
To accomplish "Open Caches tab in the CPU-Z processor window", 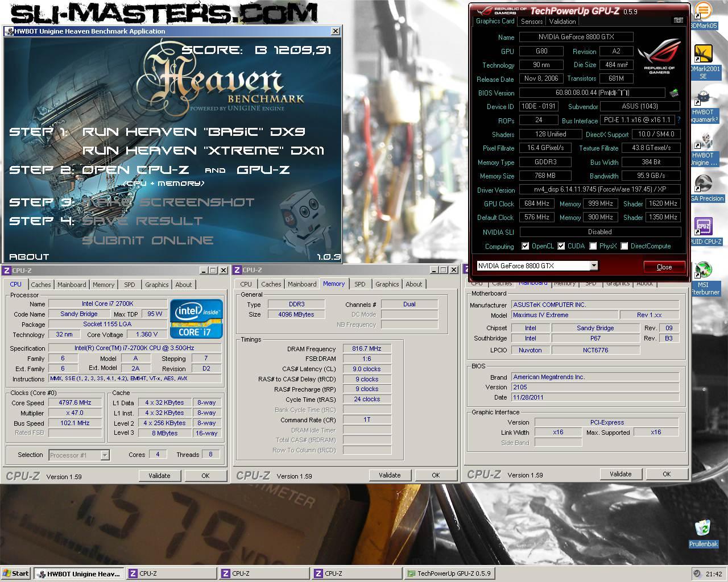I will click(x=41, y=285).
